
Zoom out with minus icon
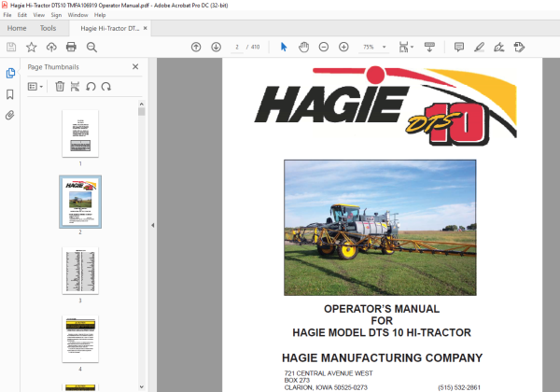[x=324, y=47]
